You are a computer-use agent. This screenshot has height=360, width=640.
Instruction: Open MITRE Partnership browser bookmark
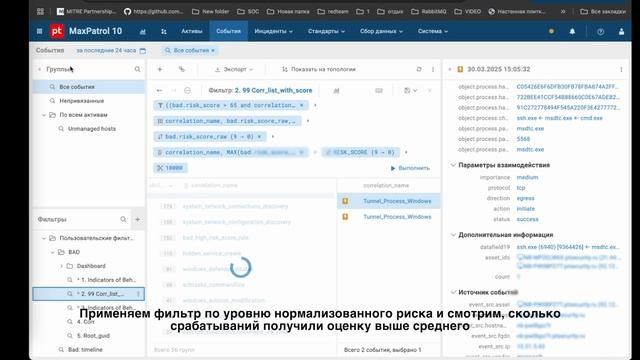coord(86,11)
